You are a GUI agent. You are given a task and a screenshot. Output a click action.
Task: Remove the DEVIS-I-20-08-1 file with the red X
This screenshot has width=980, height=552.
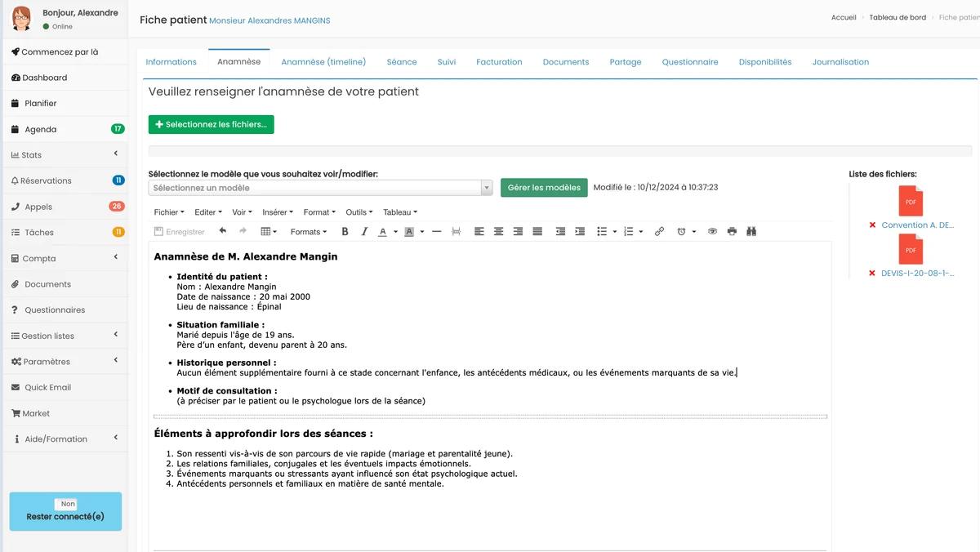(x=872, y=274)
